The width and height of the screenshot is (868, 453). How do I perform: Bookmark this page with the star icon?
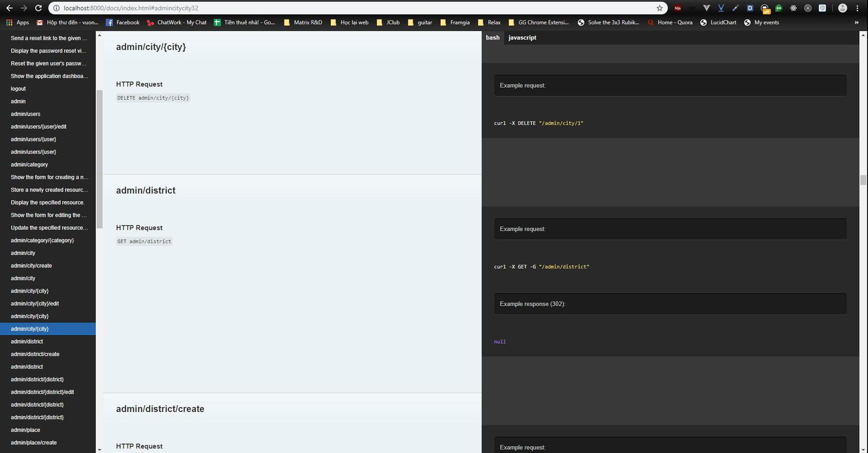660,8
